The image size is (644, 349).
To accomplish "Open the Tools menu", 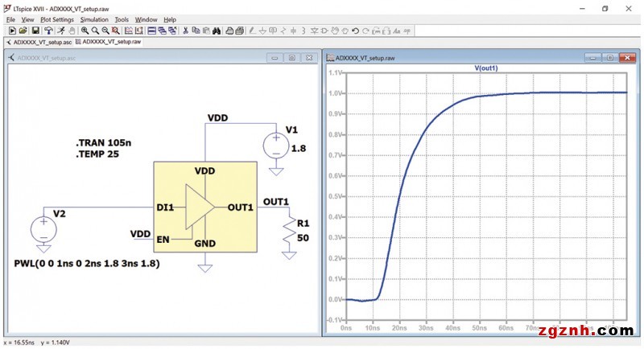I will tap(122, 19).
